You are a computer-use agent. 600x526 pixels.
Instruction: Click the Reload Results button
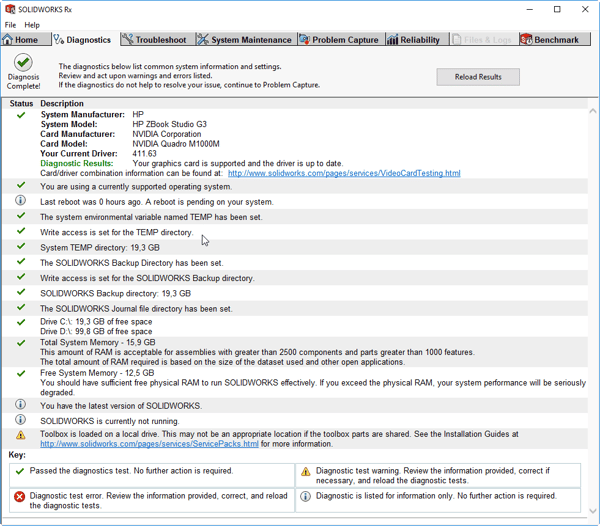478,77
